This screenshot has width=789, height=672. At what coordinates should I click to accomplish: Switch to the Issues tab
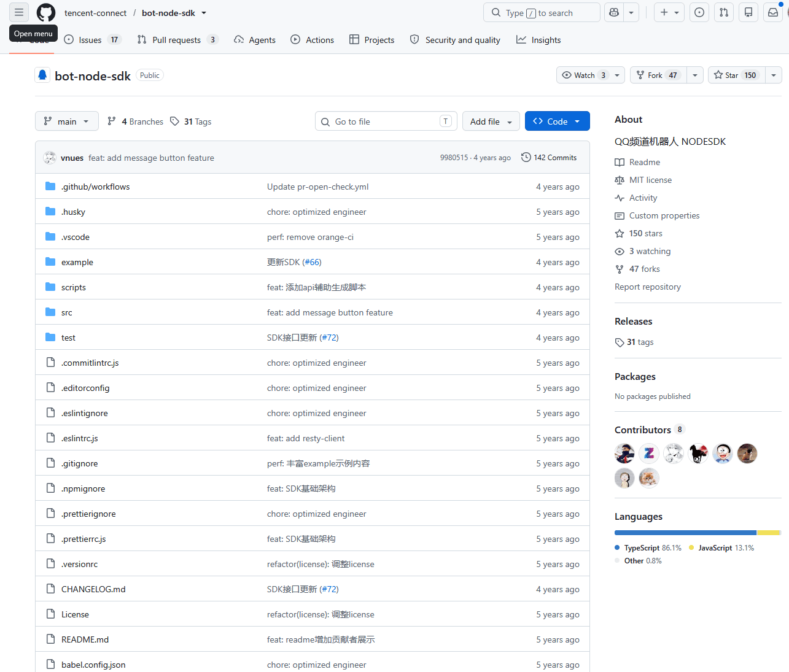(93, 40)
